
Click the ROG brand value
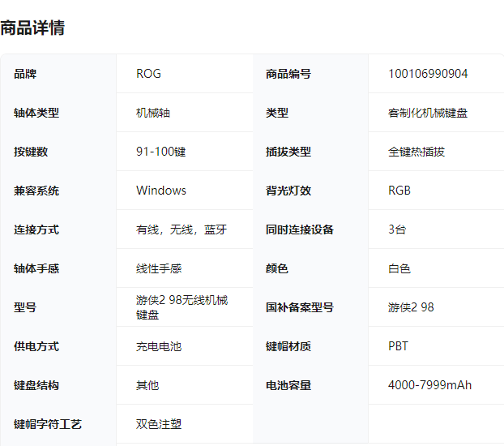tap(148, 74)
